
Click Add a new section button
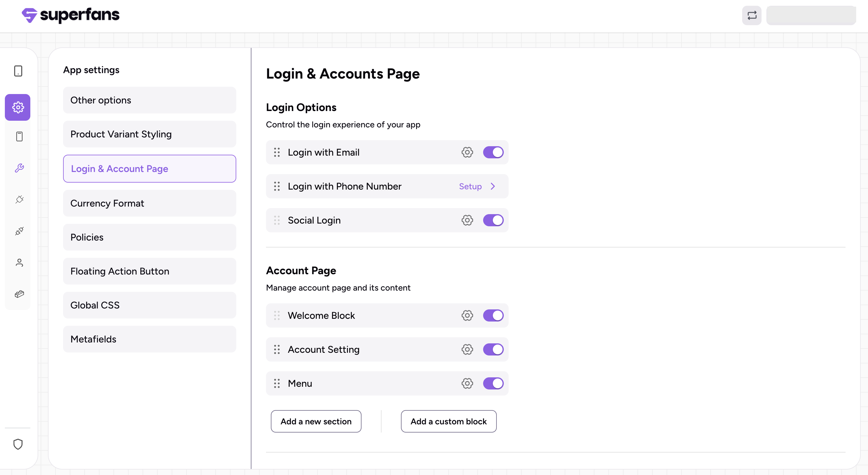[x=316, y=421]
